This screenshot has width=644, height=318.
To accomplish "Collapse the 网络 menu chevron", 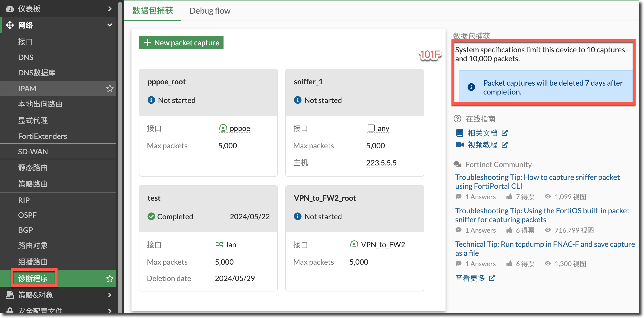I will (110, 25).
